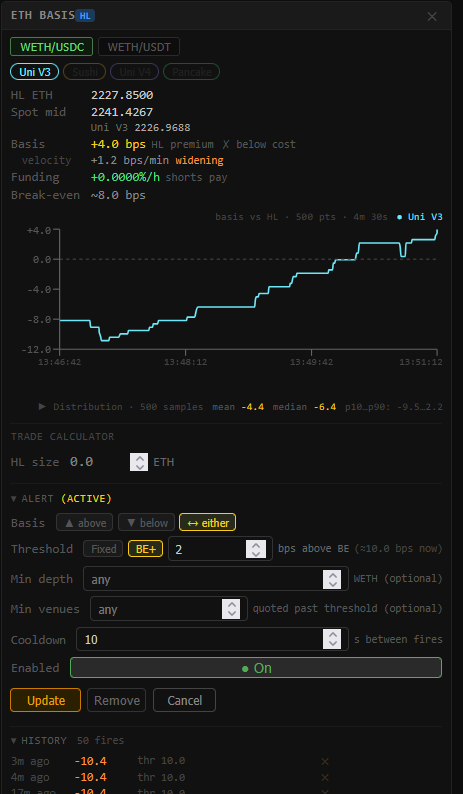Close the ETH Basis panel
This screenshot has width=463, height=794.
432,17
